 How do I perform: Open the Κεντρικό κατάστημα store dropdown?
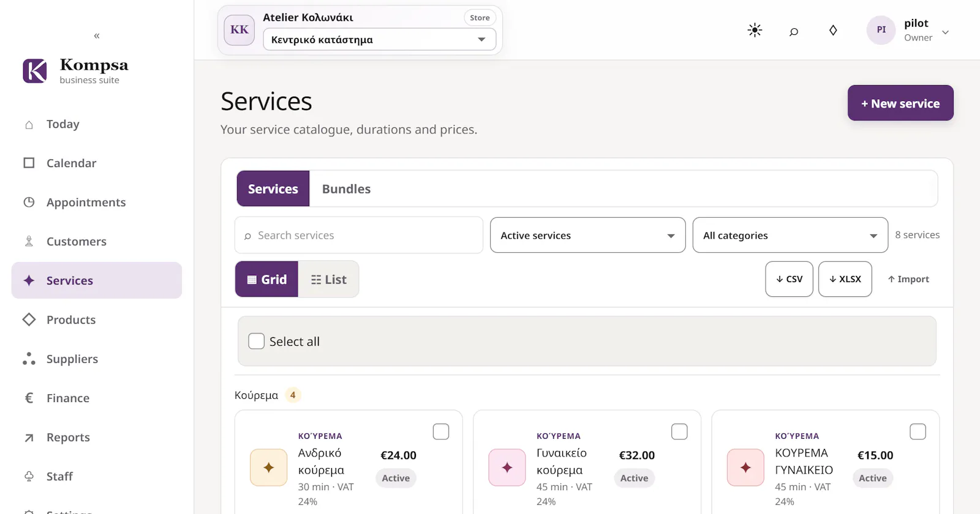coord(379,40)
